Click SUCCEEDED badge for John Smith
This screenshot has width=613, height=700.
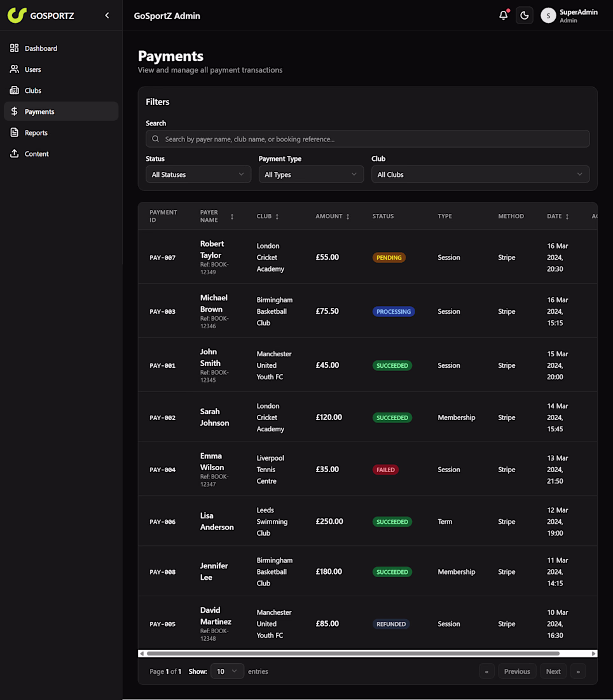point(392,366)
